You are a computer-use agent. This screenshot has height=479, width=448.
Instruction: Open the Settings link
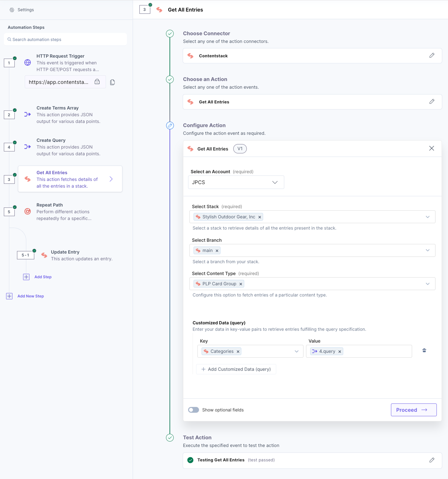(26, 10)
